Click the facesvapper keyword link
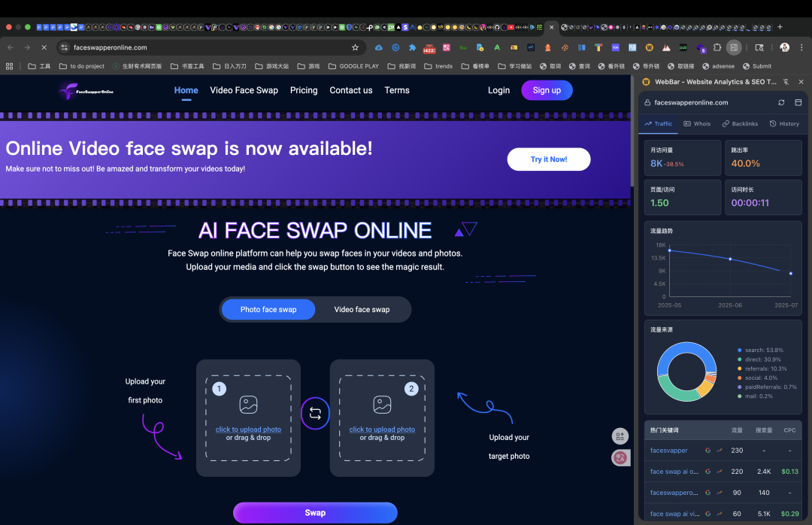 (x=669, y=451)
